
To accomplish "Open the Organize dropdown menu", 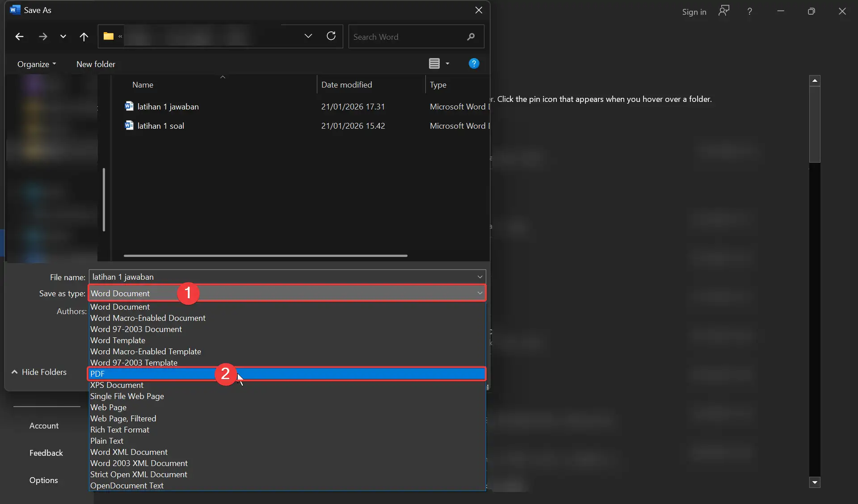I will click(36, 64).
